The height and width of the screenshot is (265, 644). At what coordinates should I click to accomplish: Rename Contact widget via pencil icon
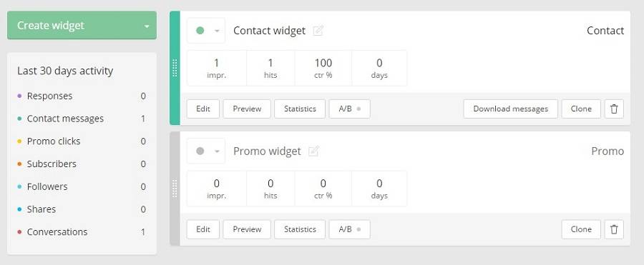(318, 31)
